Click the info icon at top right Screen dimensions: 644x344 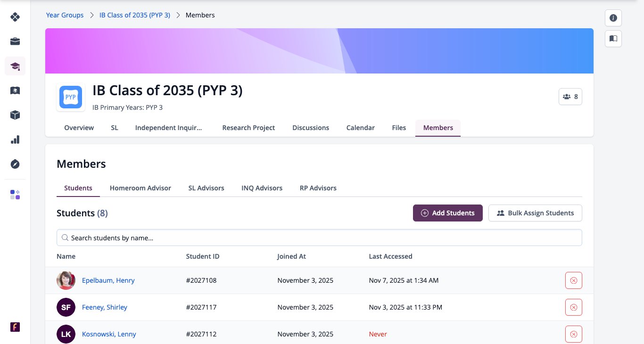point(613,18)
